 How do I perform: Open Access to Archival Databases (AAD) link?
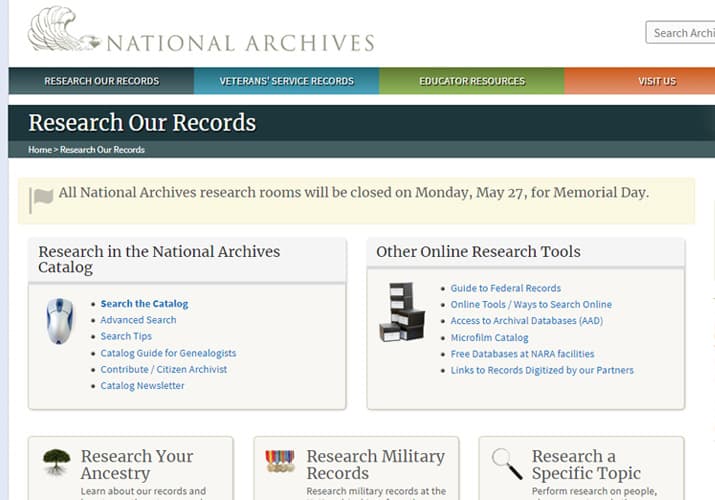(527, 321)
